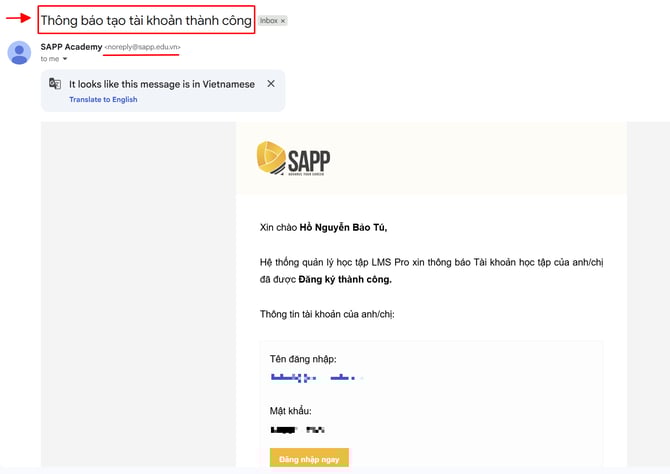
Task: Click the translate language icon in banner
Action: pyautogui.click(x=55, y=84)
